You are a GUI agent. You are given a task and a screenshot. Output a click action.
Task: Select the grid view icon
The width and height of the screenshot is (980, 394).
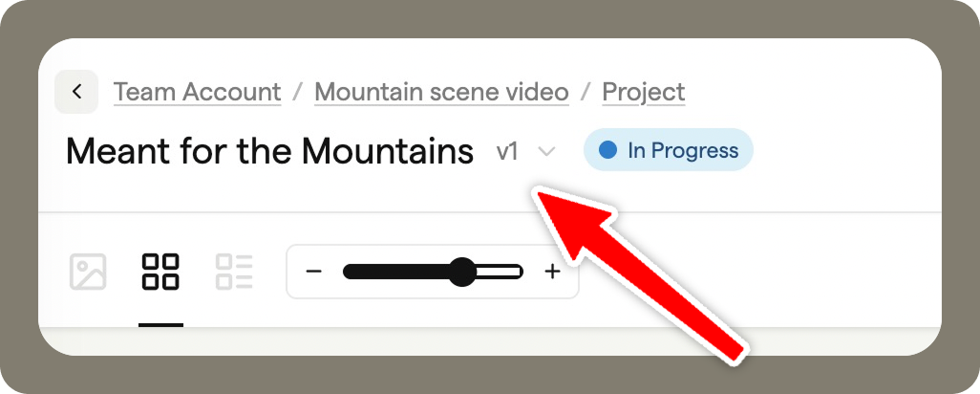coord(160,272)
